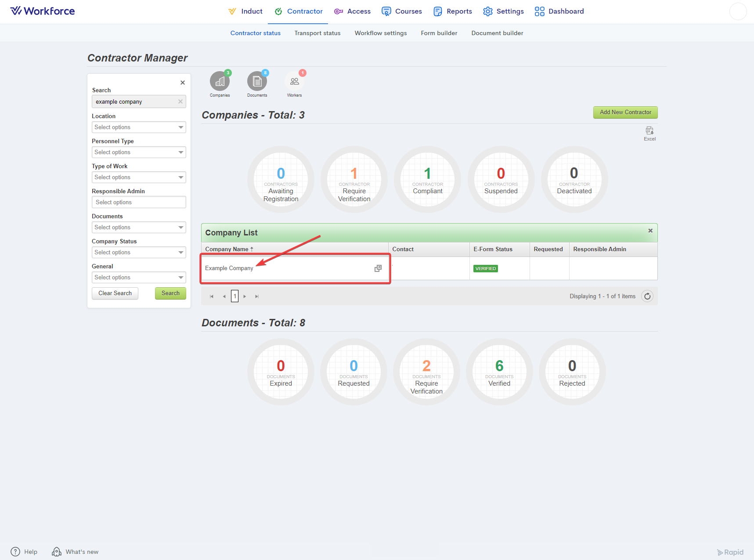Open Example Company in a new window

coord(378,268)
